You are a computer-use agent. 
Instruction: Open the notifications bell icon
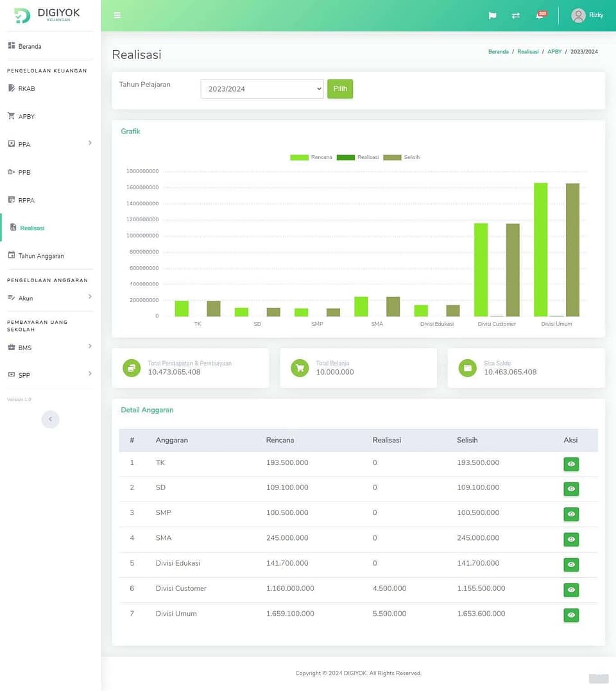[540, 15]
